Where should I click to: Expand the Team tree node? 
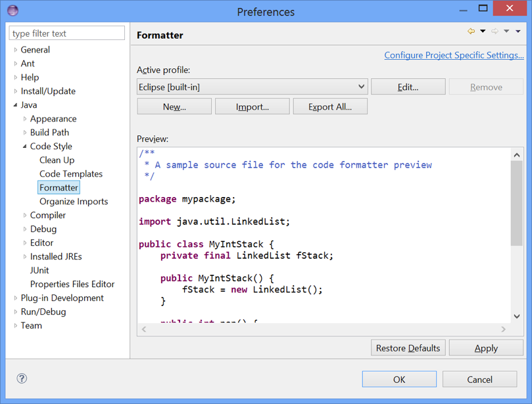tap(16, 325)
